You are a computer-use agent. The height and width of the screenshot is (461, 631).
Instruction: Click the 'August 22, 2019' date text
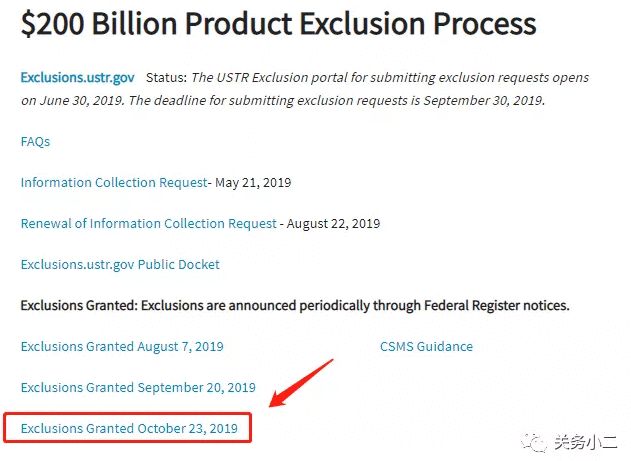pos(333,223)
